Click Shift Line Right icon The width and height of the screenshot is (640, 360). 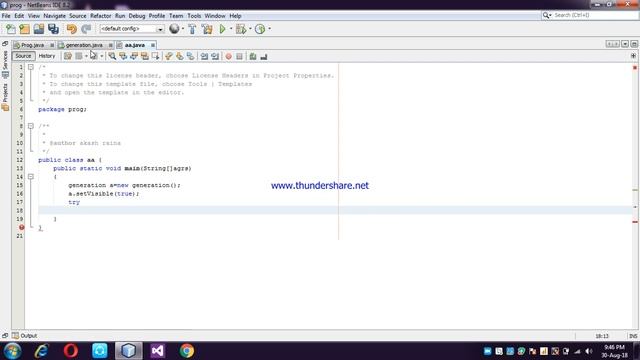tap(215, 56)
